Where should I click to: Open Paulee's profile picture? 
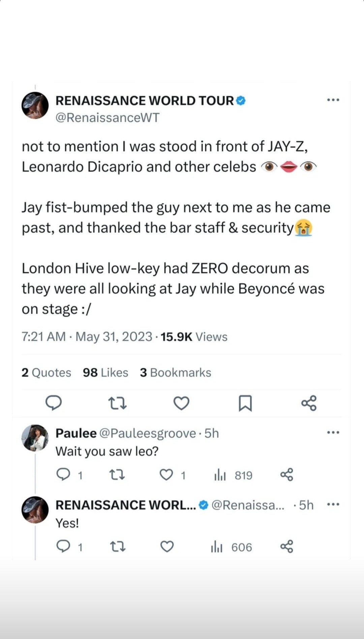(35, 438)
